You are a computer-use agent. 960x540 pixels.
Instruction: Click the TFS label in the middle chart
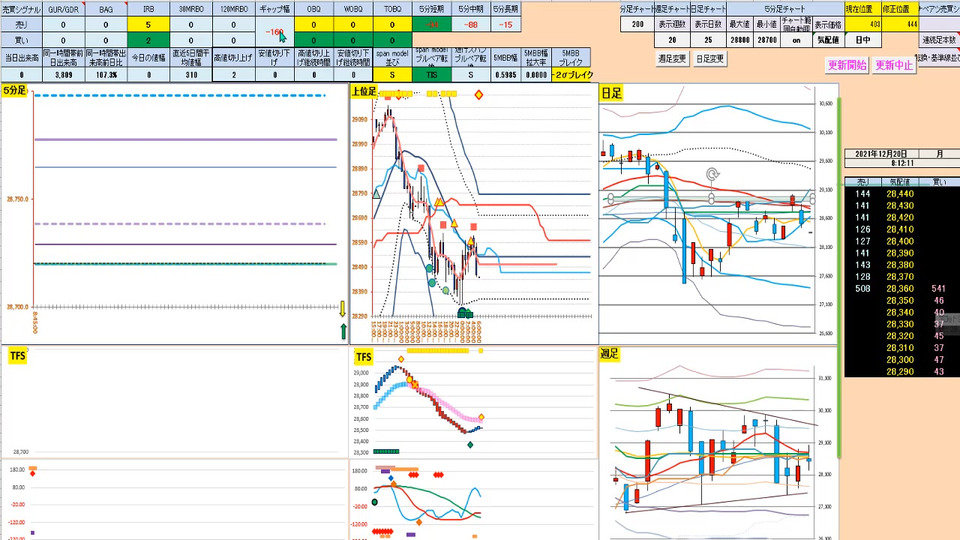(364, 357)
